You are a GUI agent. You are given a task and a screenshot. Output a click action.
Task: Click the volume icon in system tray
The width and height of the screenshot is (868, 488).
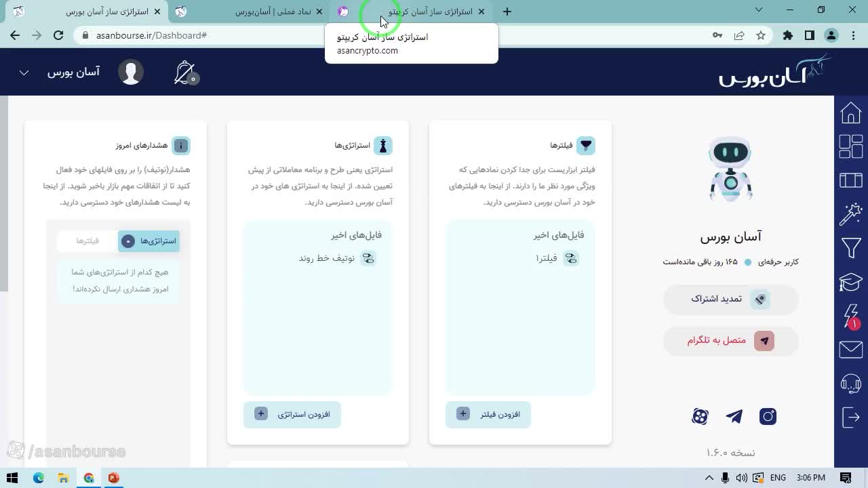click(x=742, y=478)
